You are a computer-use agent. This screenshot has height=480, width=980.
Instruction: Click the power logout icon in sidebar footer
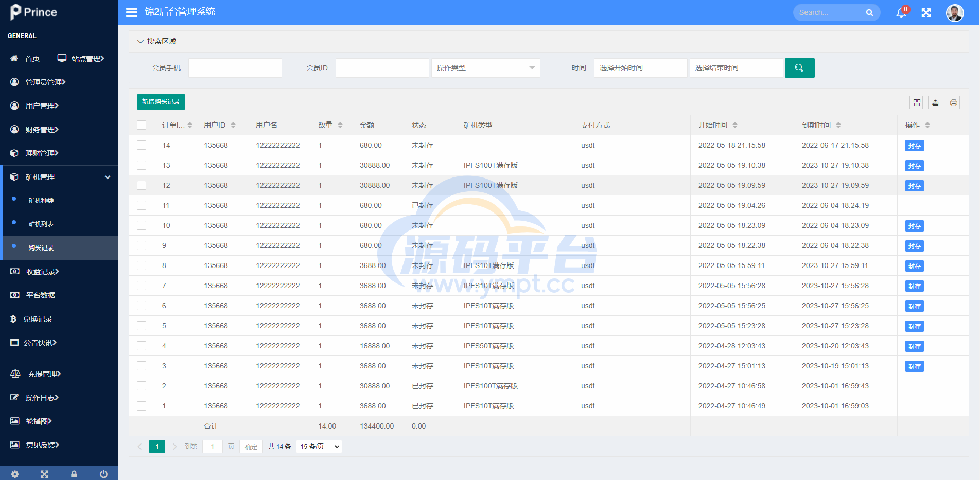pyautogui.click(x=103, y=474)
